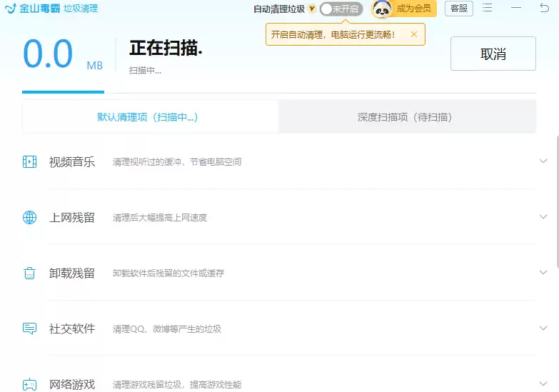Click the 视频音乐 label
Screen dimensions: 559x392
click(72, 162)
